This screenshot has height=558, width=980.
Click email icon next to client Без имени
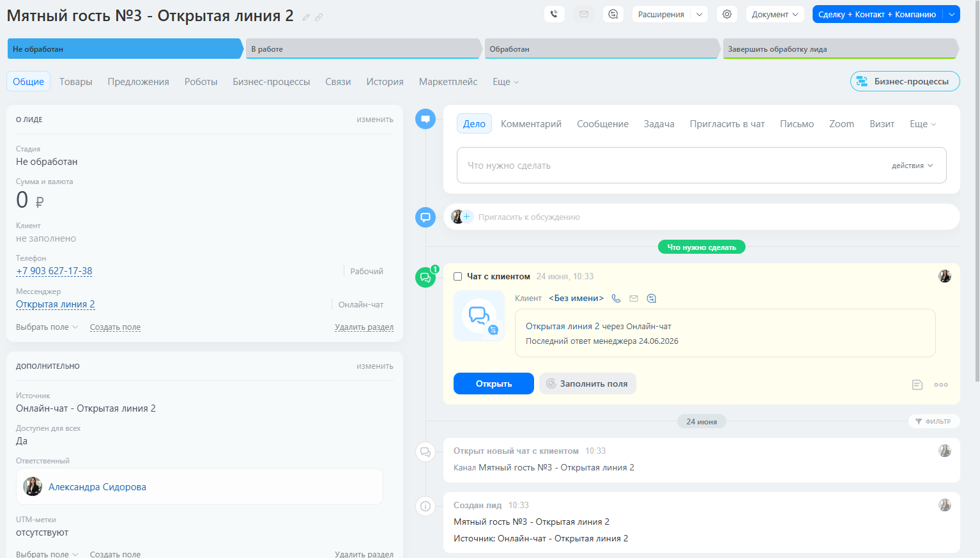pyautogui.click(x=634, y=298)
